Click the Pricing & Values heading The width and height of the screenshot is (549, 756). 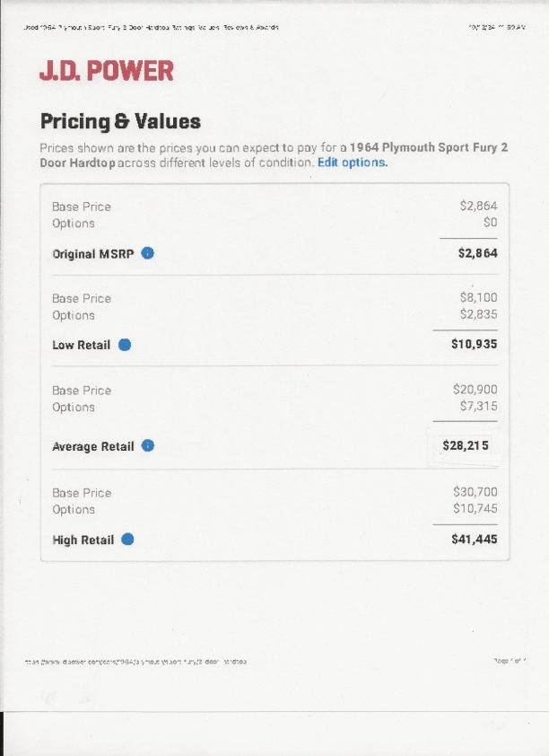[x=120, y=121]
